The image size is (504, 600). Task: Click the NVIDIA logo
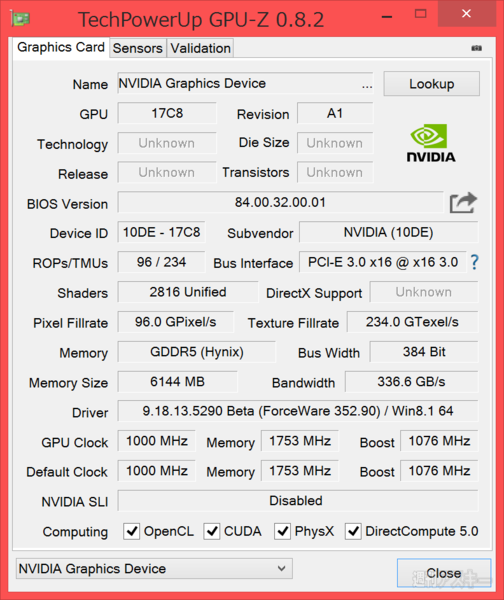tap(431, 143)
